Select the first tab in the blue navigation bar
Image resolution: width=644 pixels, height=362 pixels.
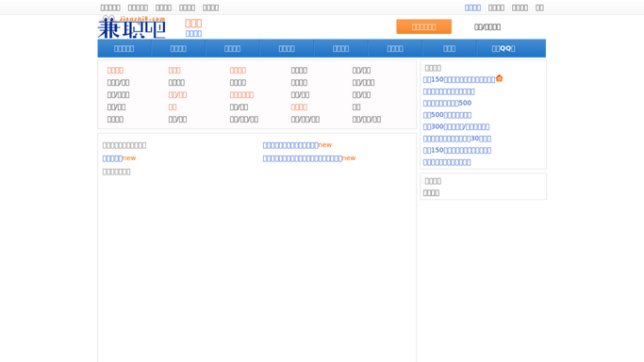click(x=124, y=48)
